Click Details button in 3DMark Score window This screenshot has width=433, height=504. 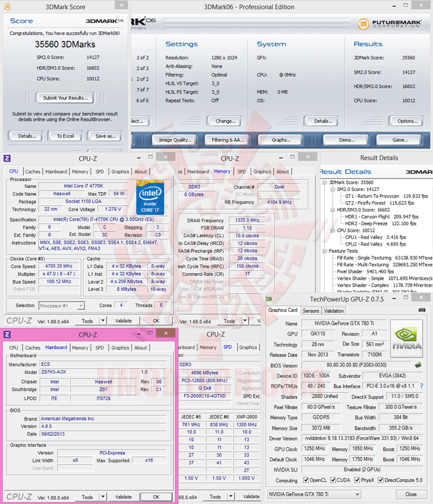pyautogui.click(x=27, y=136)
